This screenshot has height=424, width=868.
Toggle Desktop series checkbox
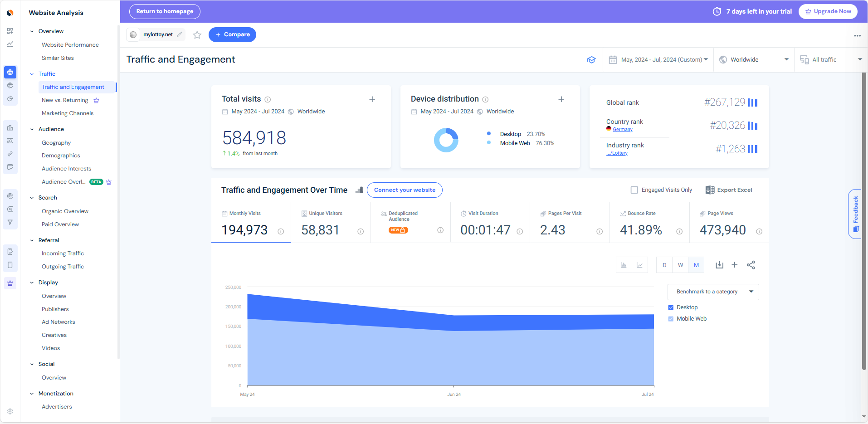671,307
